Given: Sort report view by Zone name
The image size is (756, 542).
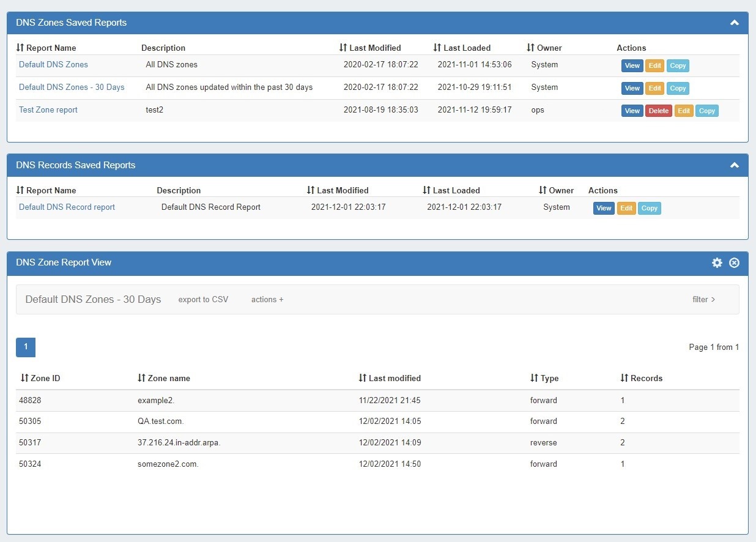Looking at the screenshot, I should click(x=164, y=378).
